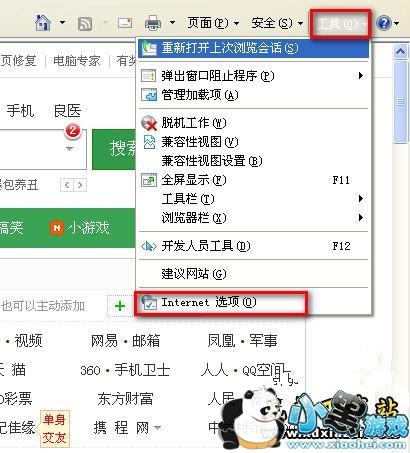Open the 网易·邮箱 link
Image resolution: width=410 pixels, height=453 pixels.
click(x=125, y=341)
